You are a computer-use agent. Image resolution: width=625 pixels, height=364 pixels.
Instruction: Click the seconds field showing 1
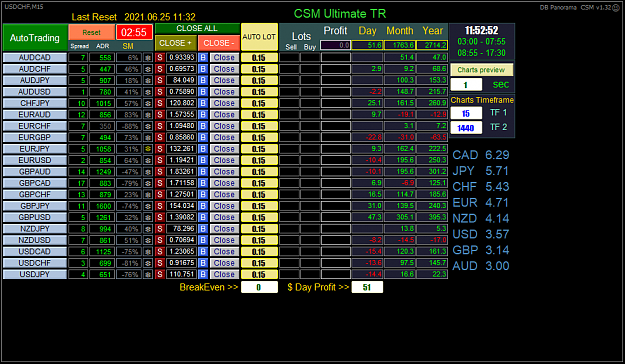click(466, 85)
